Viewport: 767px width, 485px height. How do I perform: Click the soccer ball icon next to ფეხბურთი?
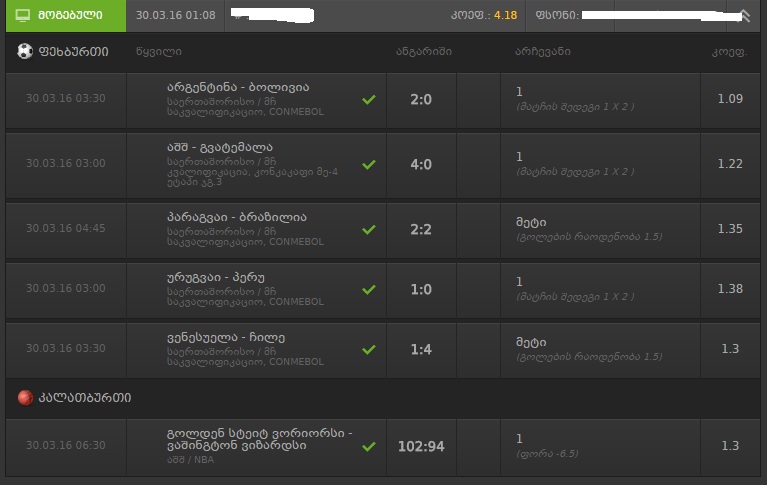click(25, 51)
